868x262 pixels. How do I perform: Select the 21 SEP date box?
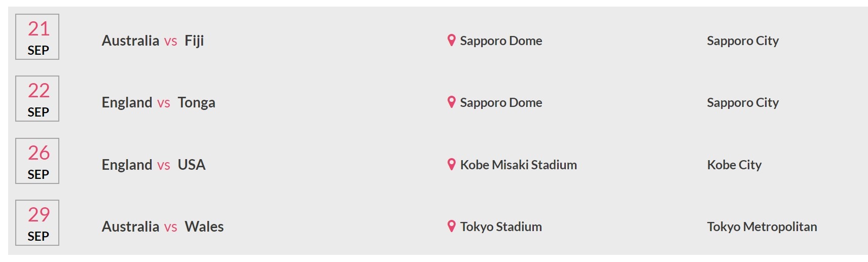tap(38, 37)
